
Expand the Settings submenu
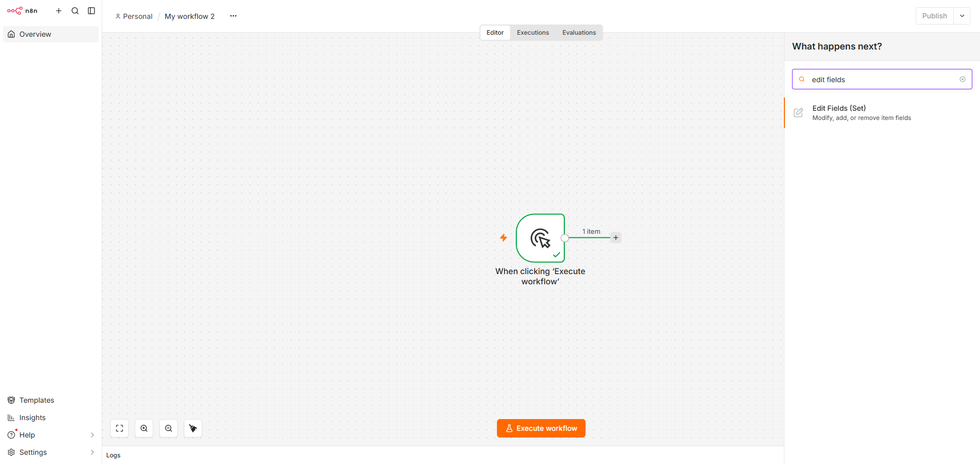[92, 452]
